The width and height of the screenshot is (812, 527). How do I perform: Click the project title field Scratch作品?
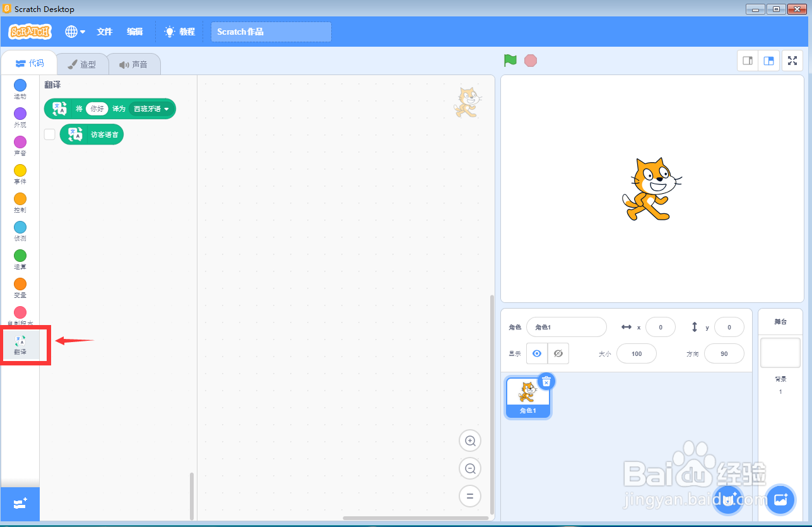(x=271, y=32)
